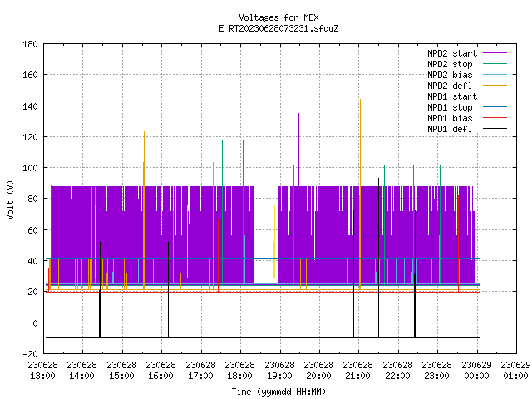Click the blue NPD1 stop legend line sample
Screen dimensions: 532x399
[x=495, y=107]
